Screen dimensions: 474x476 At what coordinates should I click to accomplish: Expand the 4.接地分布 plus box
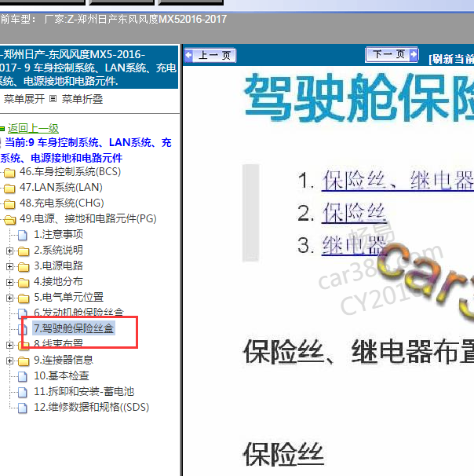(x=9, y=282)
